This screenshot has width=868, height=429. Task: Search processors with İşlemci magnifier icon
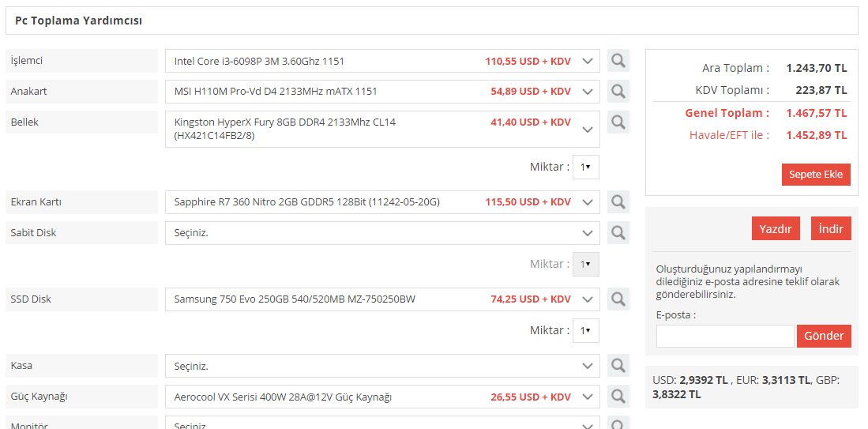tap(618, 61)
